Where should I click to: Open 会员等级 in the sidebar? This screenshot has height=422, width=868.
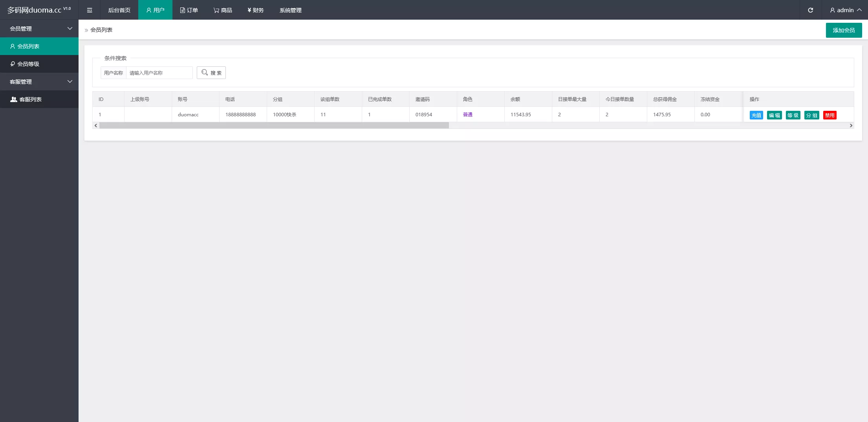39,64
